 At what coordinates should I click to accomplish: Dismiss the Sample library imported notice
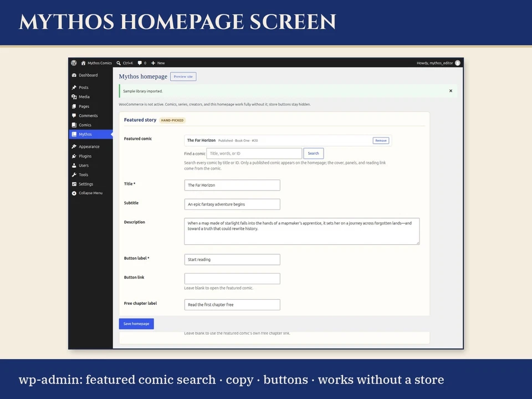click(451, 91)
